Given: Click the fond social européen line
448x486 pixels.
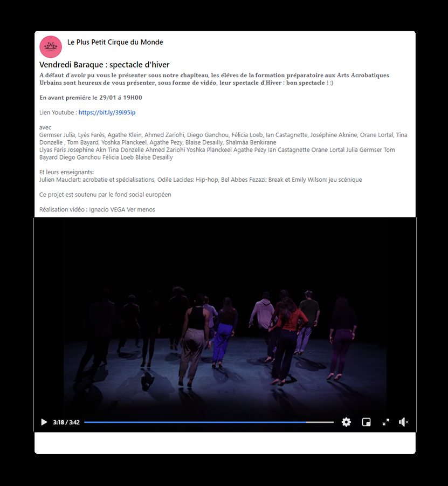Looking at the screenshot, I should pyautogui.click(x=105, y=195).
